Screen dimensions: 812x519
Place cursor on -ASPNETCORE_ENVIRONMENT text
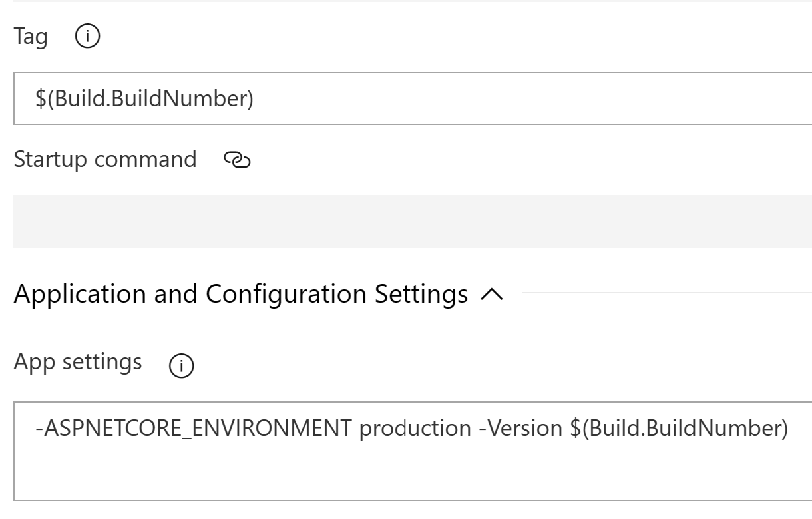[194, 429]
